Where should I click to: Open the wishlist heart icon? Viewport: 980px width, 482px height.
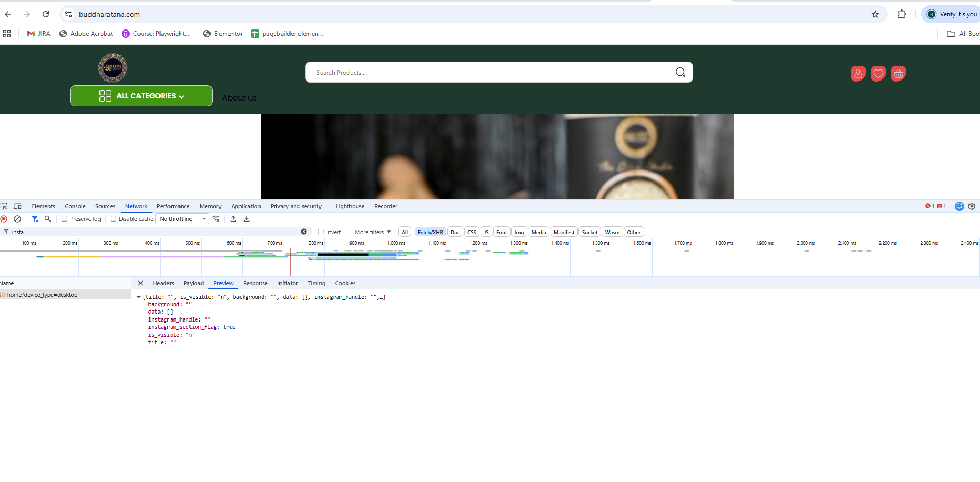(878, 74)
